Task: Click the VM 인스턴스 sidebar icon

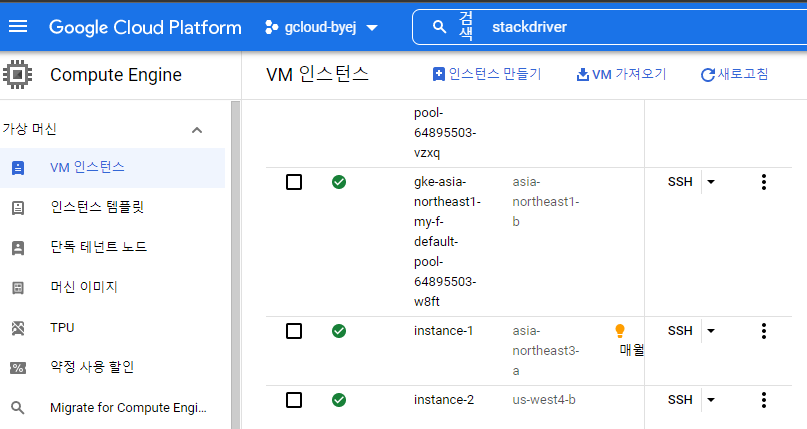Action: point(18,168)
